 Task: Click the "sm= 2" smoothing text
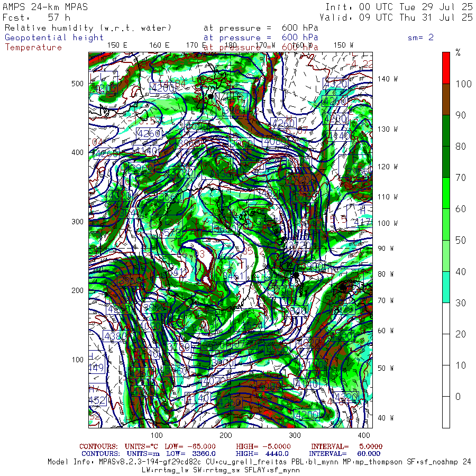[421, 38]
